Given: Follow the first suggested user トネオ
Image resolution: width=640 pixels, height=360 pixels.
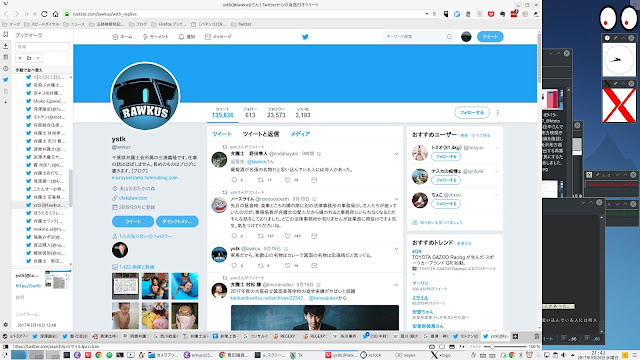Looking at the screenshot, I should (x=446, y=157).
